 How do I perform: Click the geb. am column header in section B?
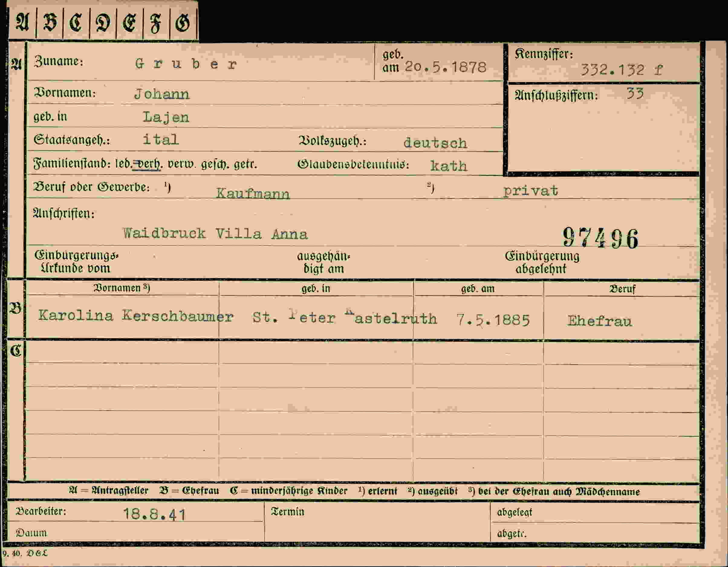click(478, 289)
